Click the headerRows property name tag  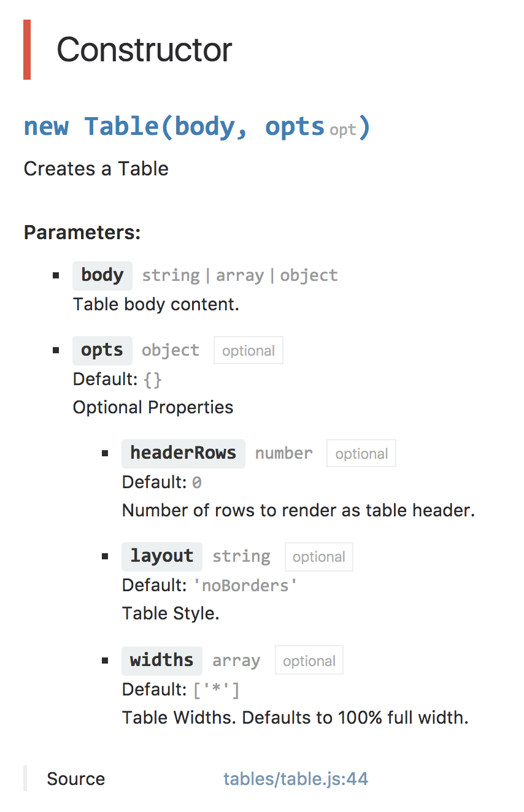coord(183,453)
